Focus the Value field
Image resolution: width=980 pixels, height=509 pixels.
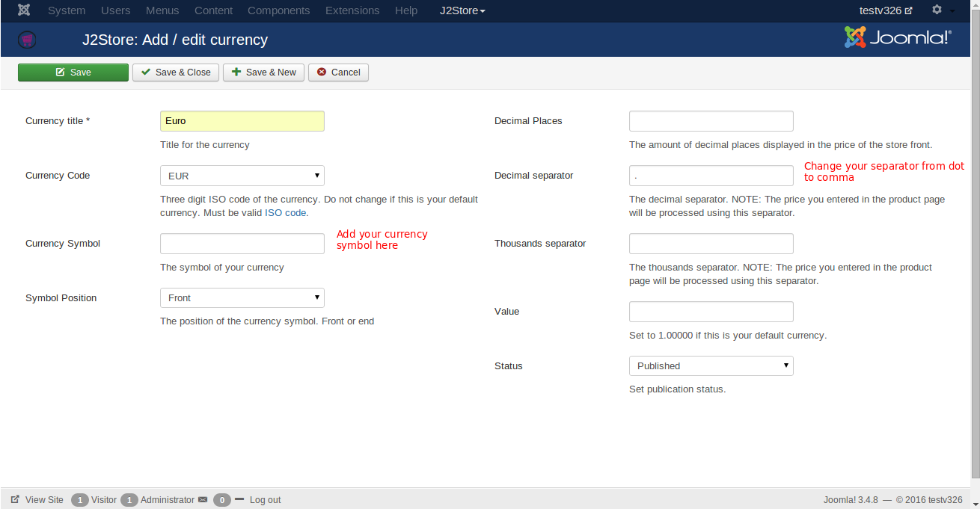pyautogui.click(x=711, y=312)
